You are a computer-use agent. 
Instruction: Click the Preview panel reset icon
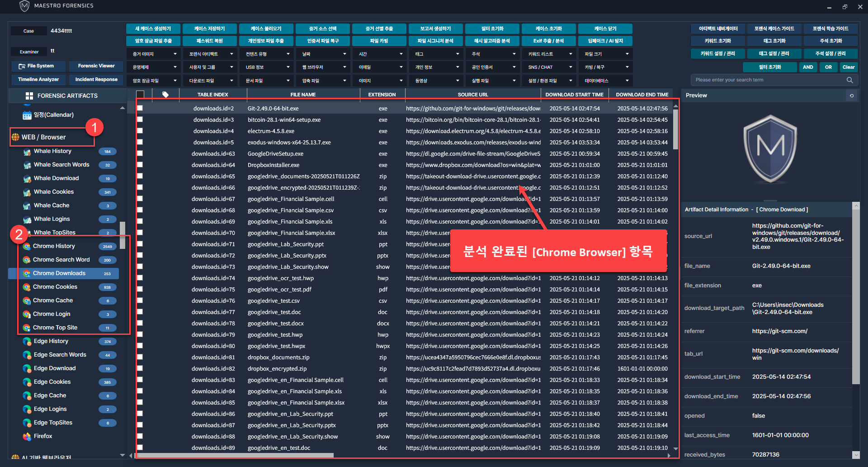point(852,95)
